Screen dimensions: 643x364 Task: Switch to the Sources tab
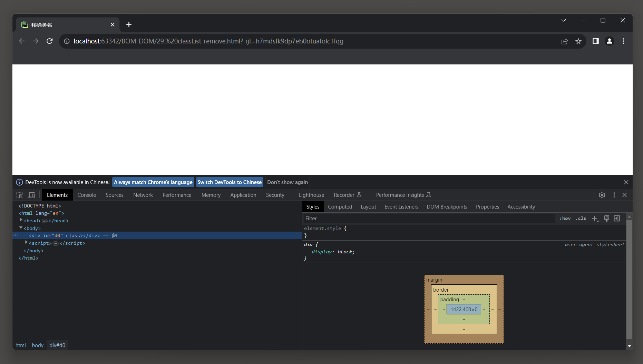tap(115, 195)
